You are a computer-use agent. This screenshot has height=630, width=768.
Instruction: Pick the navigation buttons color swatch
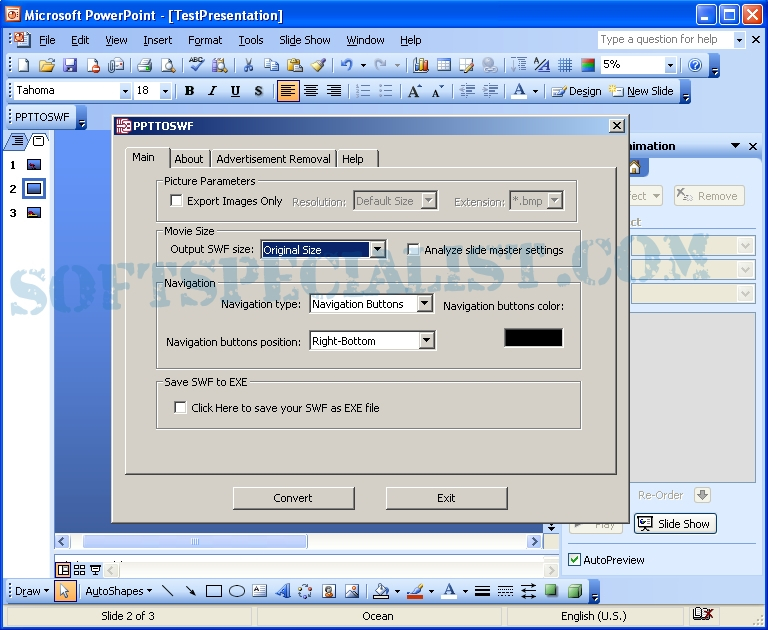533,338
